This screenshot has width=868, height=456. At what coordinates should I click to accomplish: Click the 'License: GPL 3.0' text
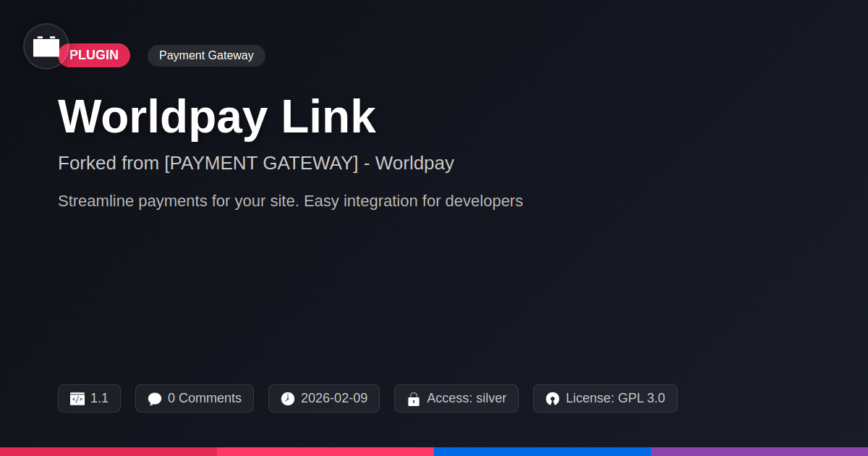[x=616, y=398]
